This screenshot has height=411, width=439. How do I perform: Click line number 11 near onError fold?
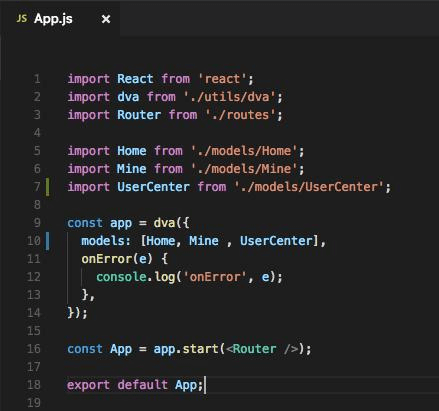[34, 259]
